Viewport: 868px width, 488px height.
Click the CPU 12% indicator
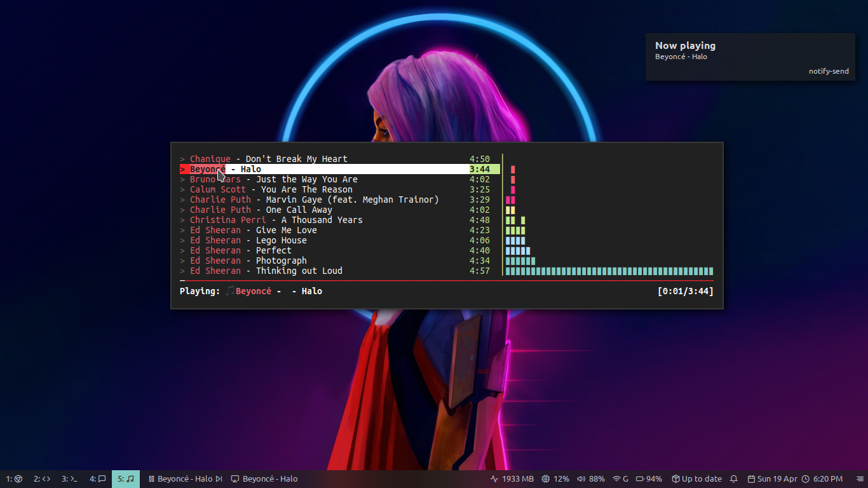pos(555,479)
